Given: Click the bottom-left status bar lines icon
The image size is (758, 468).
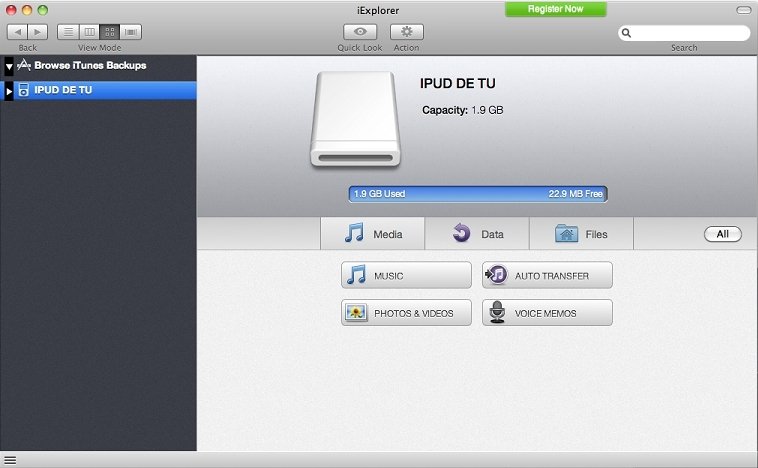Looking at the screenshot, I should 10,460.
